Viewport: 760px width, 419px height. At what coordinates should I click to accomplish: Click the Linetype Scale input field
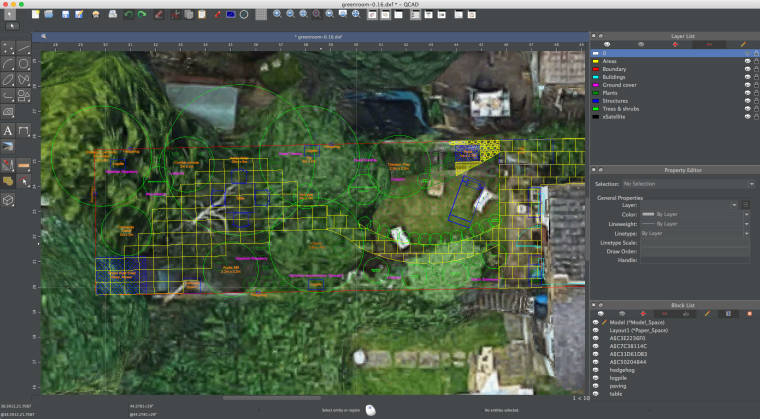click(695, 243)
